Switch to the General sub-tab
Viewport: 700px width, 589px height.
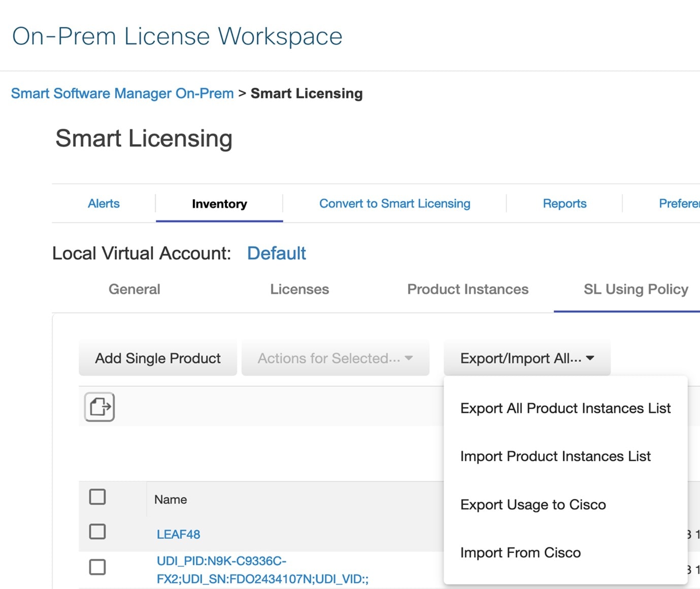[134, 289]
